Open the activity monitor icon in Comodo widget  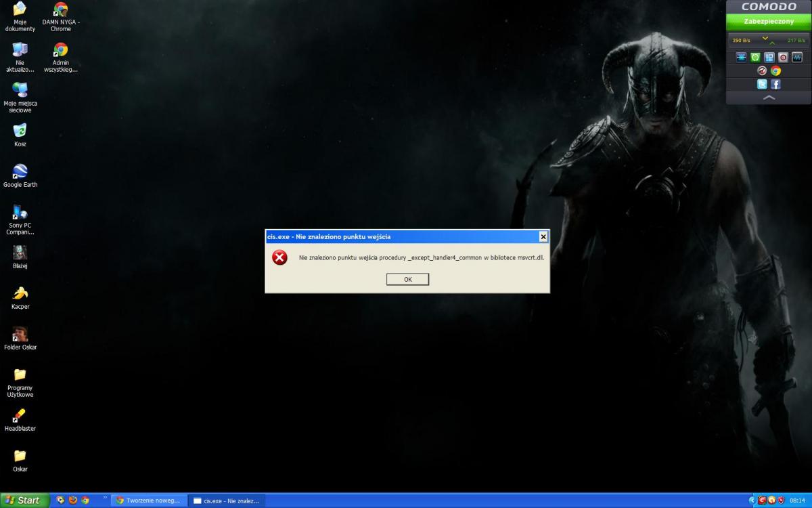(x=796, y=58)
